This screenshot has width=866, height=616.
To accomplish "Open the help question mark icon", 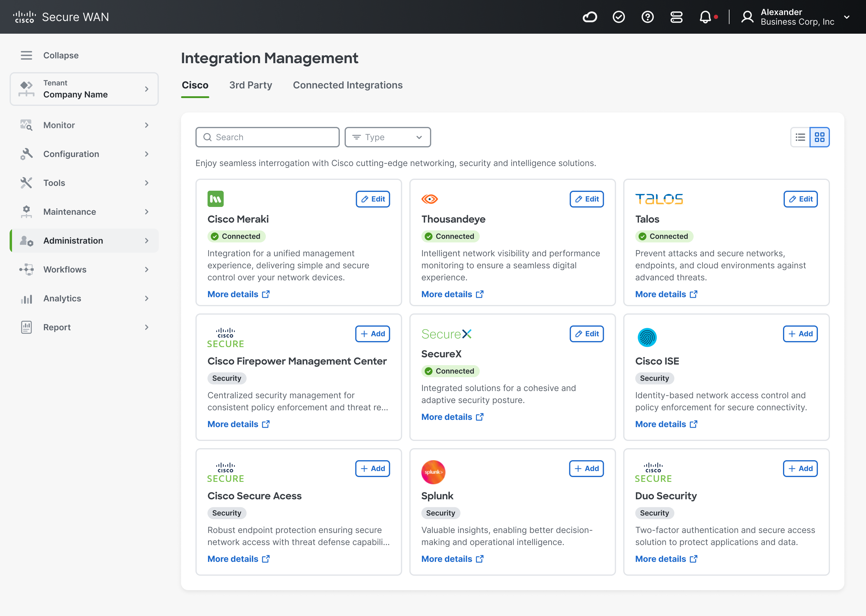I will pyautogui.click(x=648, y=17).
